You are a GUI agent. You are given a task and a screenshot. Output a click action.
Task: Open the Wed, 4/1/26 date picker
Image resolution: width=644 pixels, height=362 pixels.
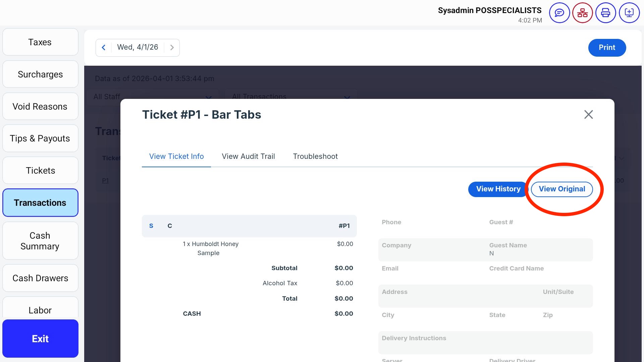138,48
